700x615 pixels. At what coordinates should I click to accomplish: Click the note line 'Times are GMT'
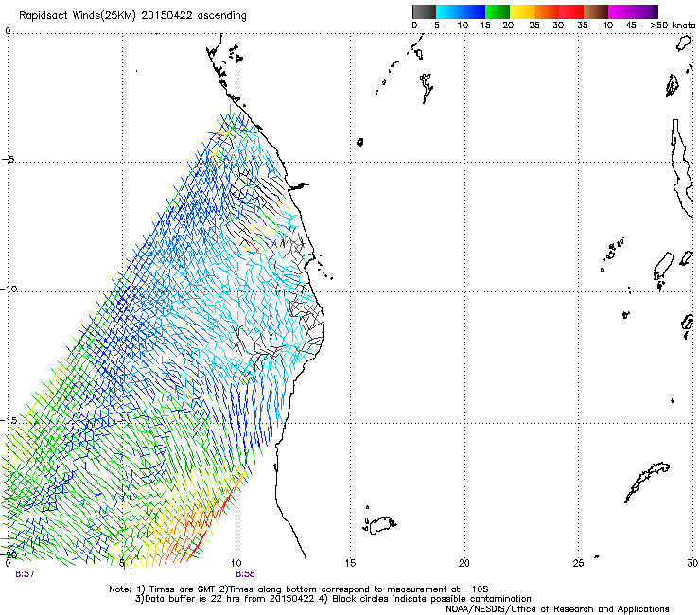(183, 589)
